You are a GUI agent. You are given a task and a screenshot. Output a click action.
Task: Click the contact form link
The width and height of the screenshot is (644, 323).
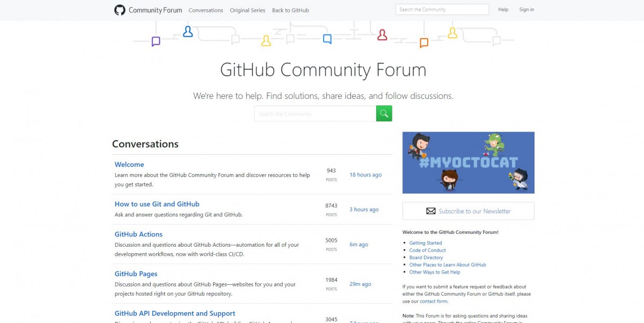[x=433, y=302]
